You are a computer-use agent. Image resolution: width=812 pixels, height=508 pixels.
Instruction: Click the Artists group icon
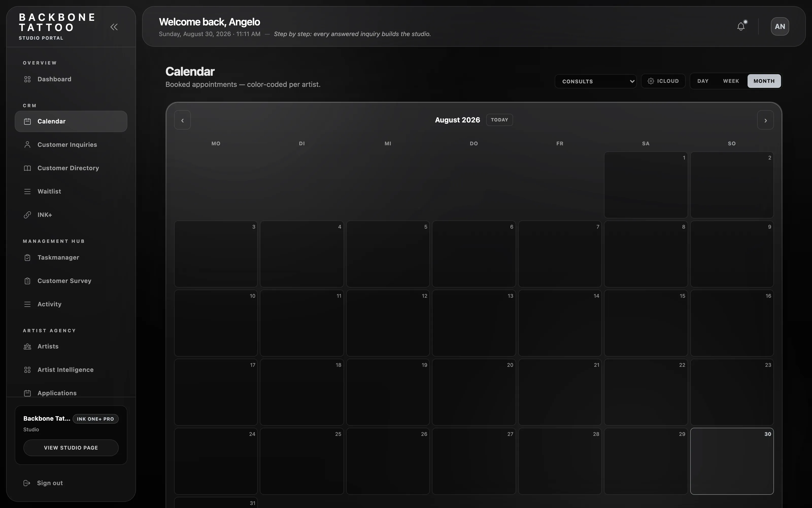[x=27, y=346]
